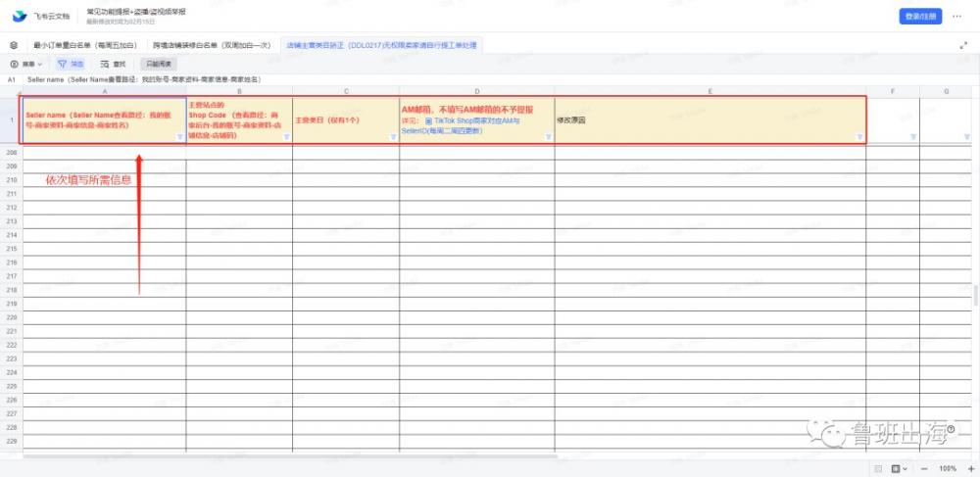
Task: Open the sheet list layers icon
Action: [x=14, y=45]
